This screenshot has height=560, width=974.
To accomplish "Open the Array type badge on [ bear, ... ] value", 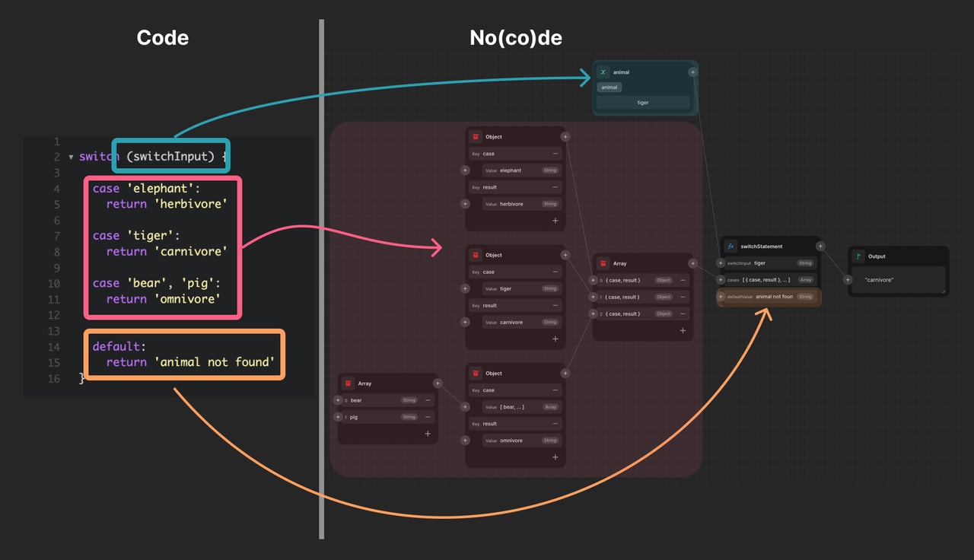I will [x=550, y=407].
